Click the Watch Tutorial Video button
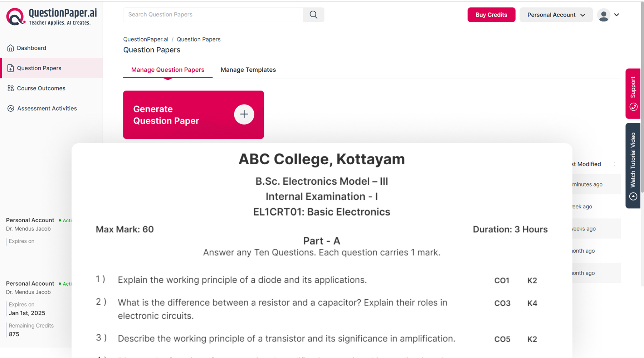 click(x=633, y=165)
